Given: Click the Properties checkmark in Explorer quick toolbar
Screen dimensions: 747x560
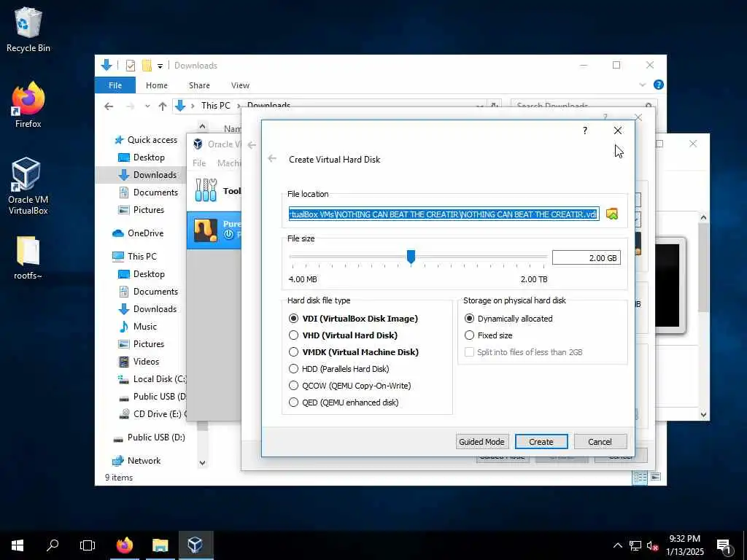Looking at the screenshot, I should click(x=130, y=66).
